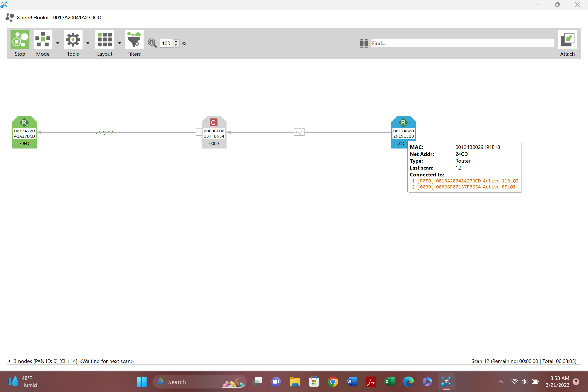Viewport: 588px width, 392px height.
Task: Open the Filters funnel icon
Action: [134, 40]
